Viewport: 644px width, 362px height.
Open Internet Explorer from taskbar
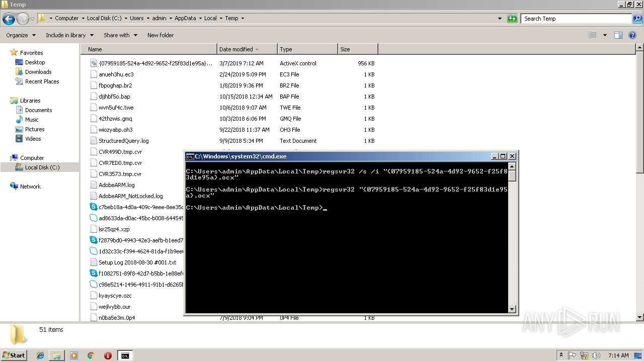pos(40,355)
